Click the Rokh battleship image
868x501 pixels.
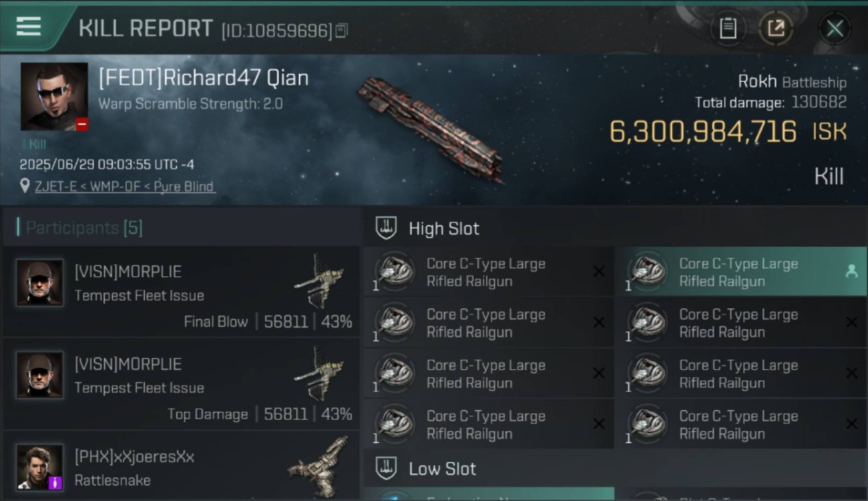click(431, 128)
